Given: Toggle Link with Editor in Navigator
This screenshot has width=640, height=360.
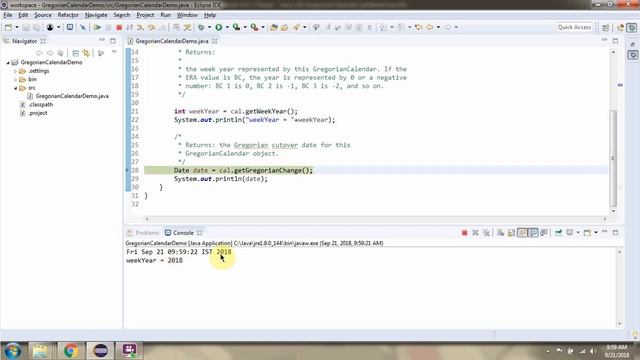Looking at the screenshot, I should [x=86, y=53].
